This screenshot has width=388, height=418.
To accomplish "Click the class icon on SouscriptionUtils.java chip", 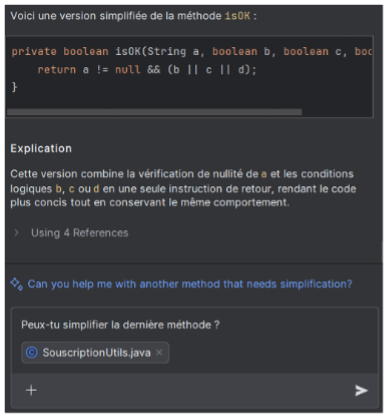I will point(32,352).
